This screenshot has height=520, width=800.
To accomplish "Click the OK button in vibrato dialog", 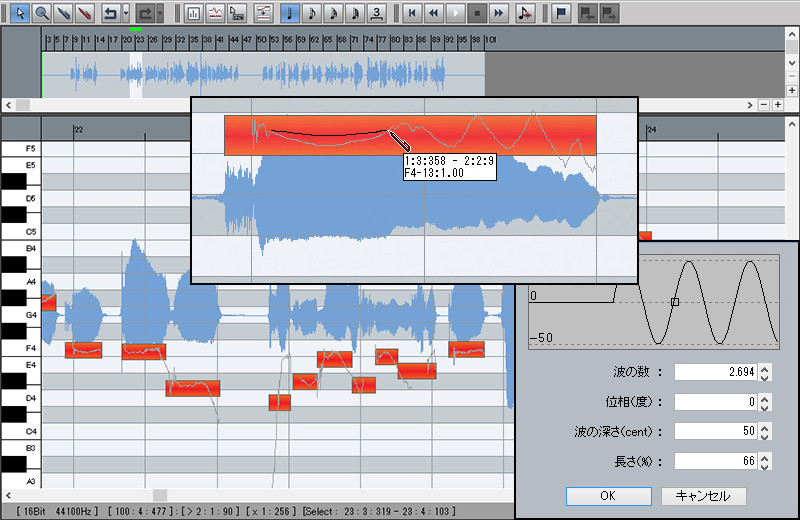I will 608,496.
